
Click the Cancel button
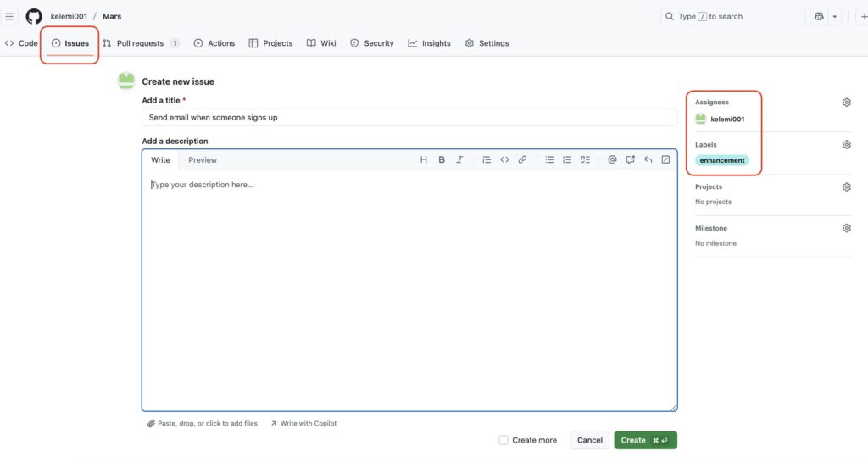click(589, 440)
